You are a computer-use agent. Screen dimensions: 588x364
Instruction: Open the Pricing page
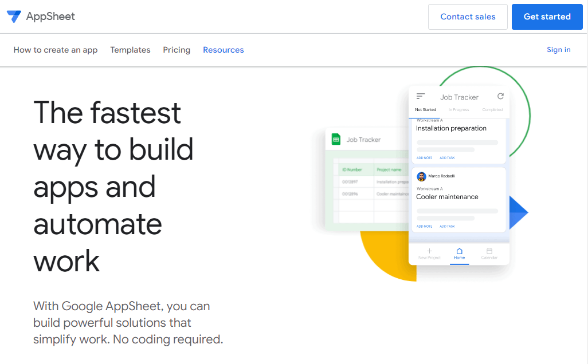click(x=177, y=50)
